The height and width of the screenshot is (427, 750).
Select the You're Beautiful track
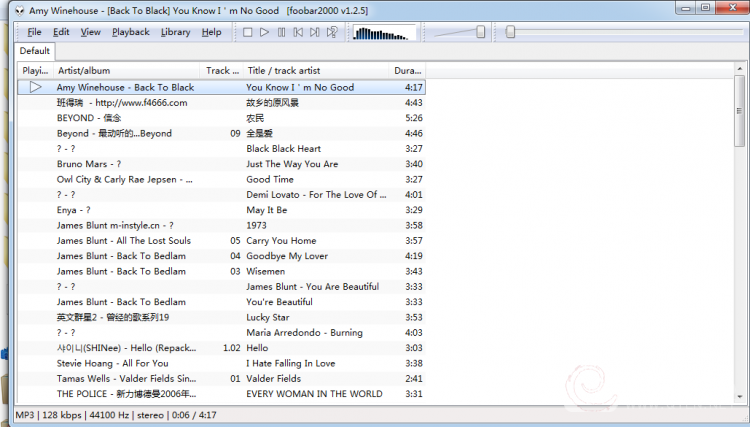(221, 302)
